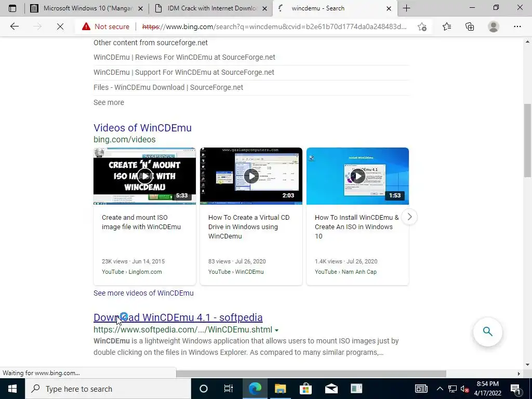Image resolution: width=532 pixels, height=399 pixels.
Task: Click vertical scrollbar up arrow
Action: point(527,42)
